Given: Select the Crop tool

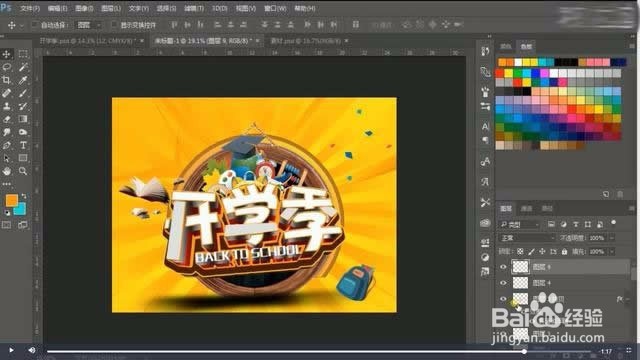Looking at the screenshot, I should point(7,80).
